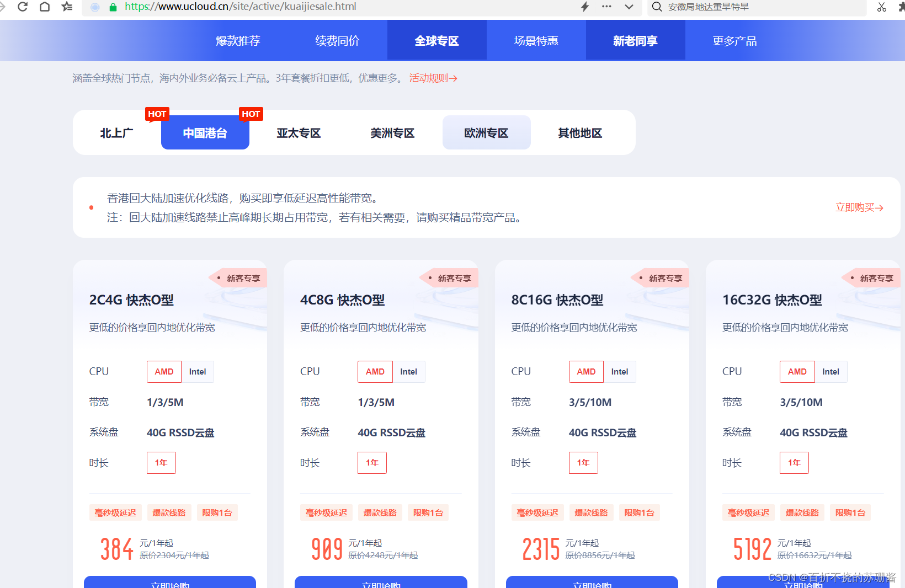Select 1年 duration on 8C16G plan
Image resolution: width=905 pixels, height=588 pixels.
[583, 463]
